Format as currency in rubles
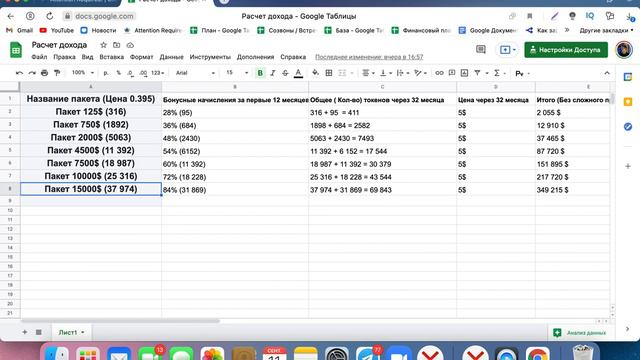640x360 pixels. (x=106, y=73)
